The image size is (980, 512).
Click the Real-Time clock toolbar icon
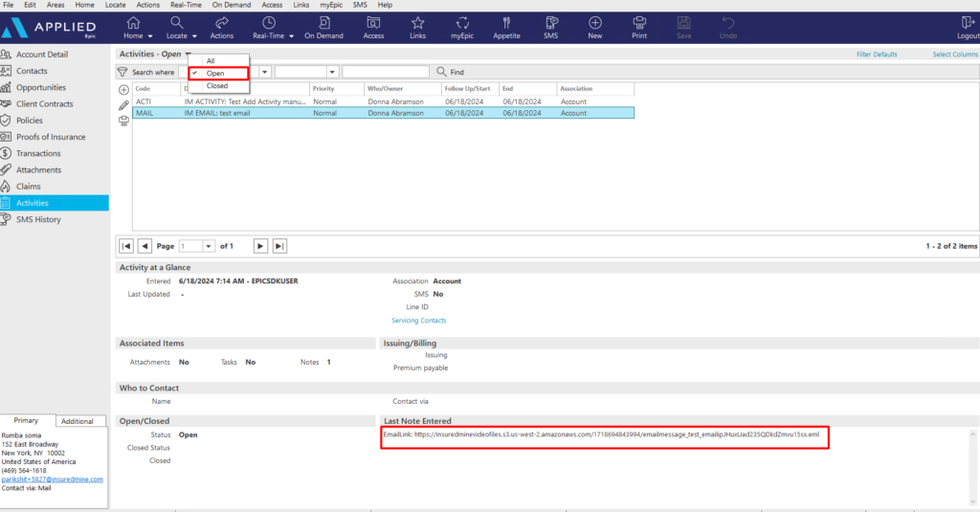click(x=269, y=23)
